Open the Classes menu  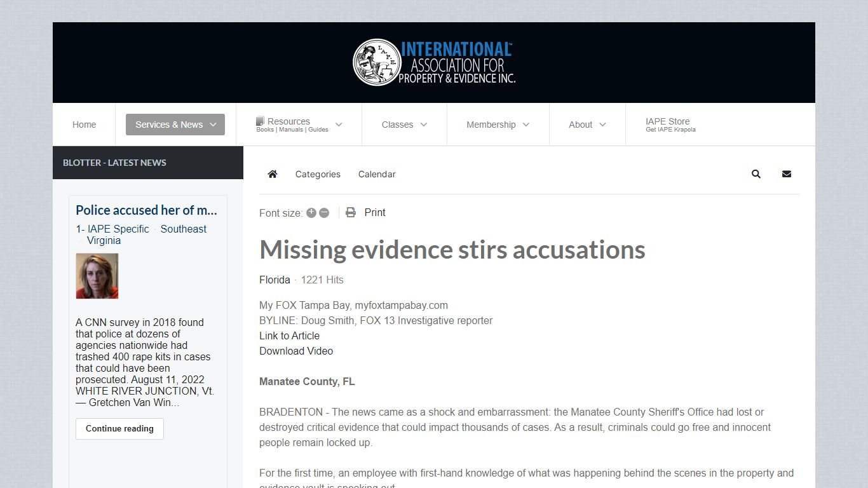[x=397, y=125]
